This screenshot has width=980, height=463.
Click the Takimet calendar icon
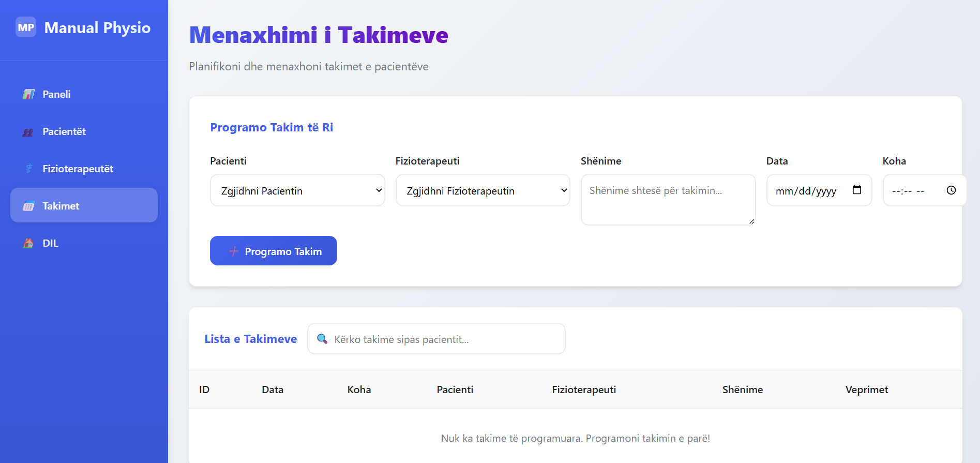point(28,206)
